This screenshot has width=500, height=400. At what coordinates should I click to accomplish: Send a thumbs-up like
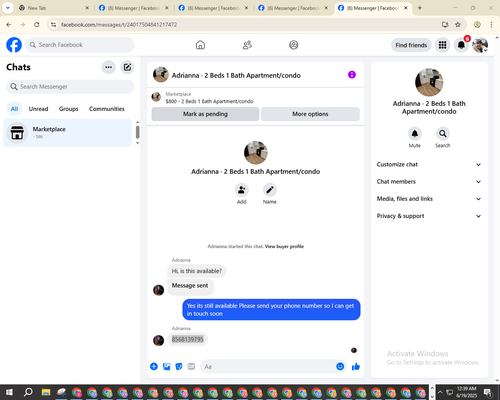(356, 367)
